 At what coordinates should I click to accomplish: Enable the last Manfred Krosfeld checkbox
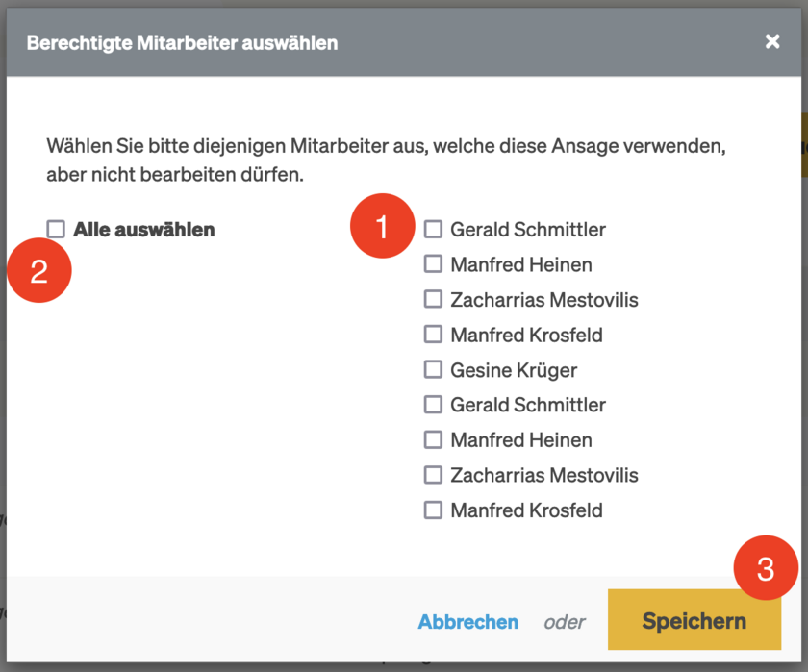point(434,510)
